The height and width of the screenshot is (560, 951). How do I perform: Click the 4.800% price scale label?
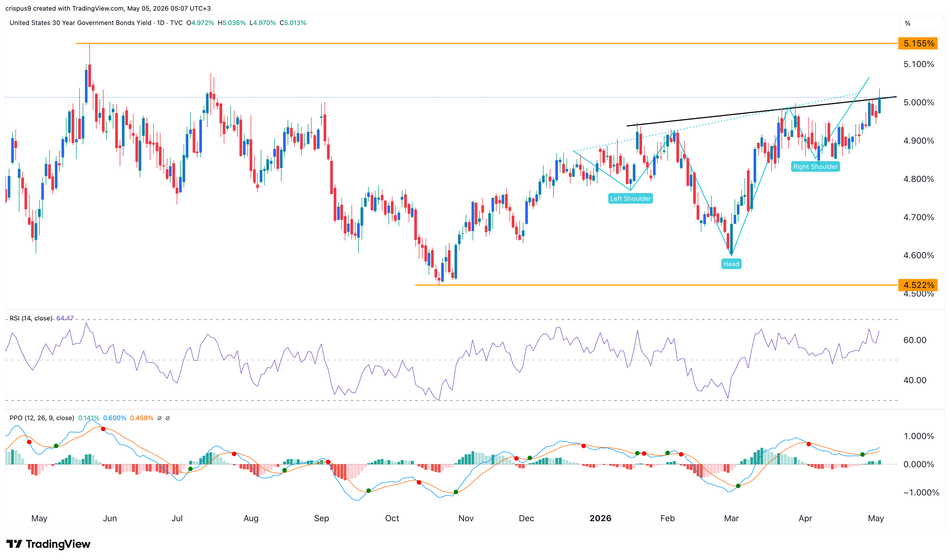click(919, 179)
